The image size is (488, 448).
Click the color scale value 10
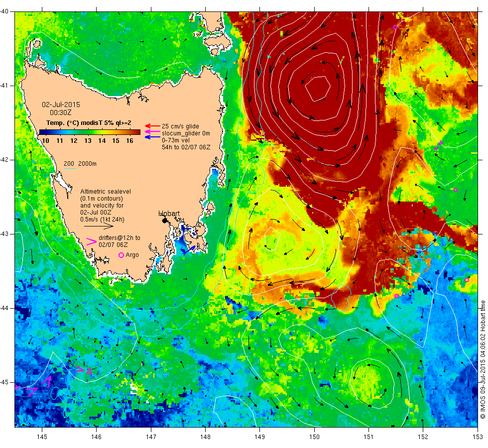tap(45, 140)
